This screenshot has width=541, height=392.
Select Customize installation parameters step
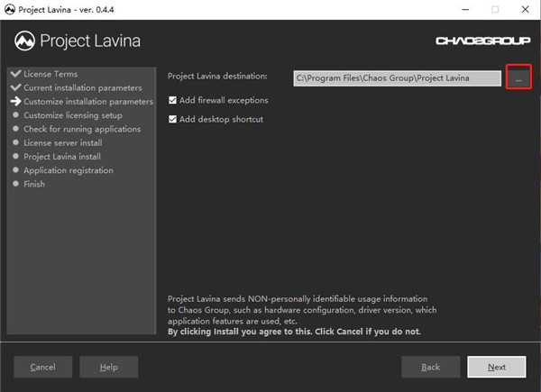[x=88, y=102]
